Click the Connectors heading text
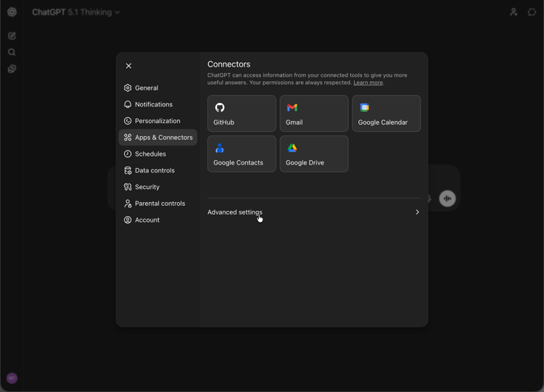 (x=228, y=64)
